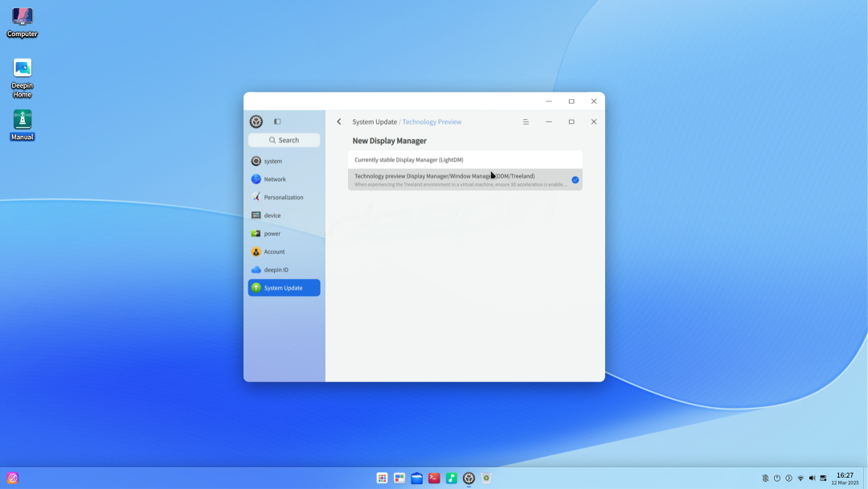Open the launcher icon at taskbar left
868x489 pixels.
coord(13,478)
